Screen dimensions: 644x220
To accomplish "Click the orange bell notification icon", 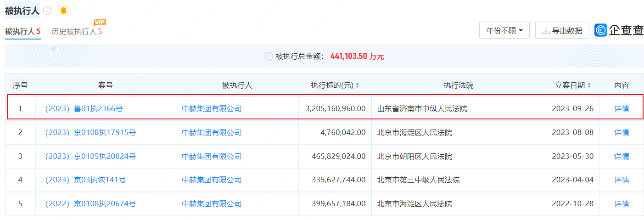I will click(63, 11).
